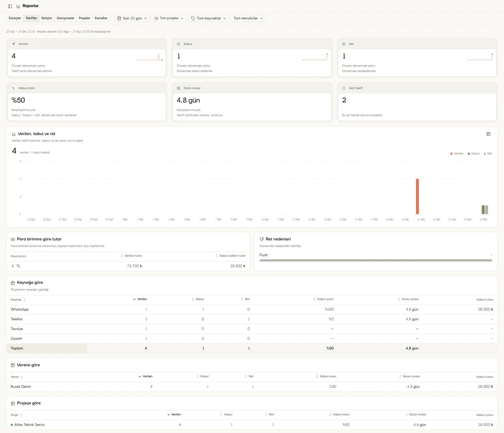Image resolution: width=504 pixels, height=433 pixels.
Task: Click the x circle icon on Ret card
Action: point(344,44)
